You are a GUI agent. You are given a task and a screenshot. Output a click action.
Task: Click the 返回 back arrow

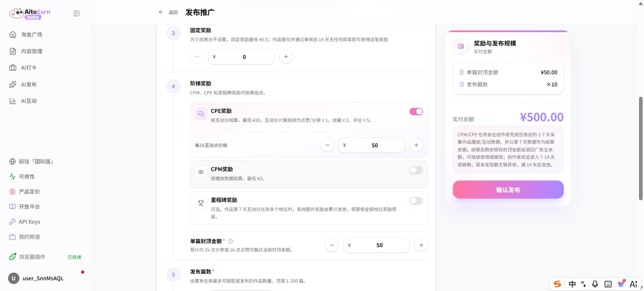[161, 12]
